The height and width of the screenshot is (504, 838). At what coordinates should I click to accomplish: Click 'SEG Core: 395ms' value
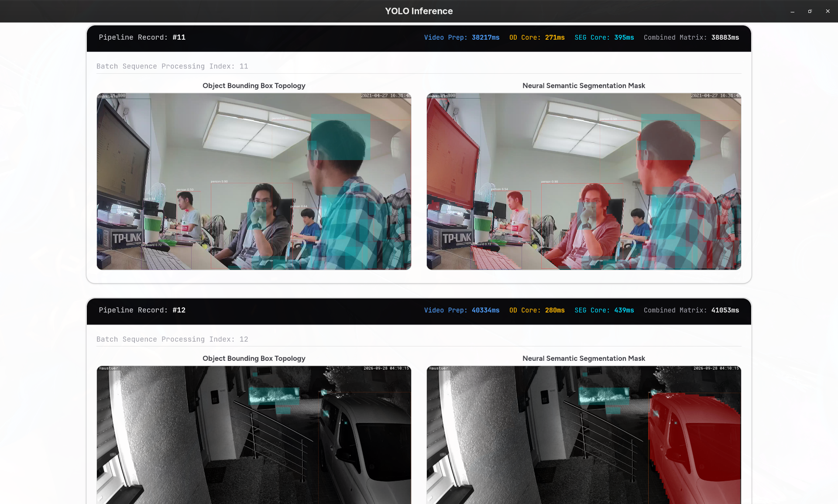point(604,38)
